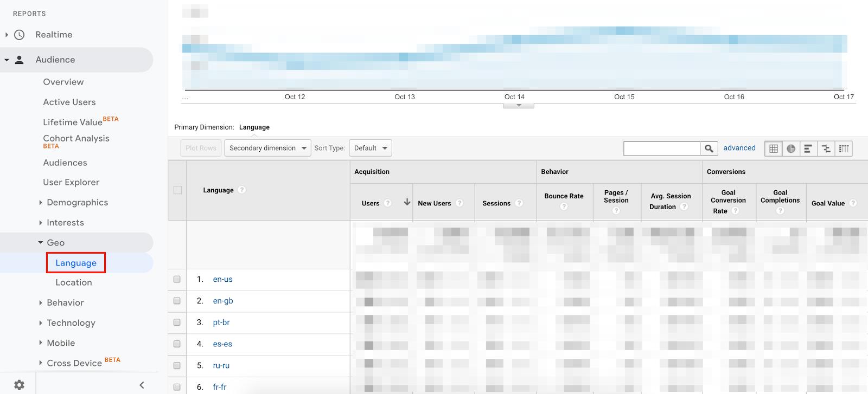Sort by the Bounce Rate column header
The height and width of the screenshot is (394, 868).
(x=564, y=196)
